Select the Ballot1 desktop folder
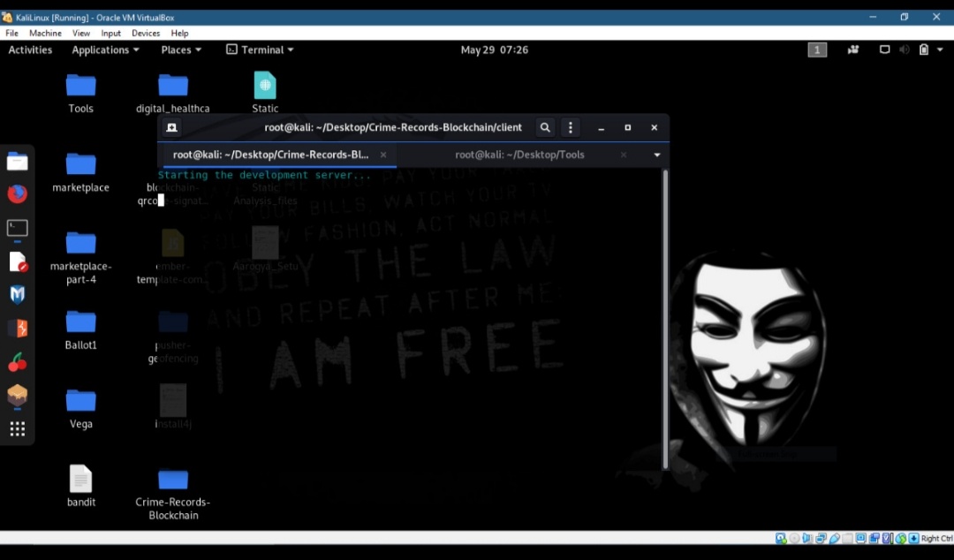The image size is (954, 560). [81, 330]
